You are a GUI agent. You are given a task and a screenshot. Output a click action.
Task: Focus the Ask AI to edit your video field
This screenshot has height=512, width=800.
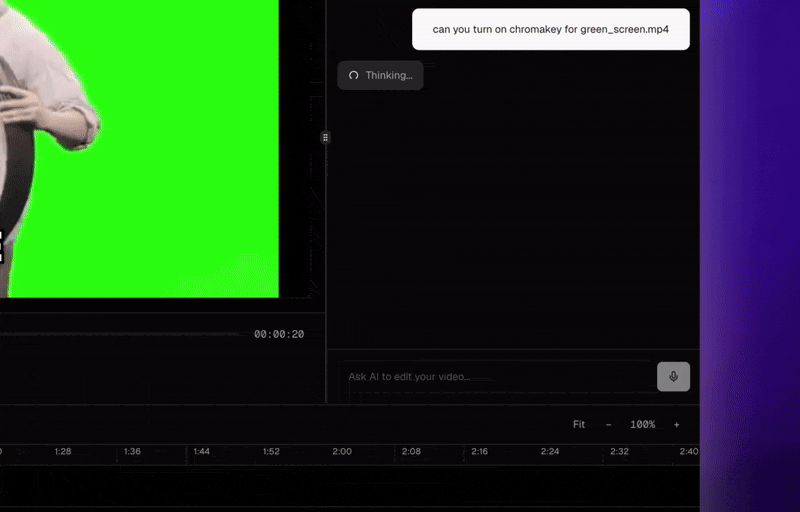[498, 377]
